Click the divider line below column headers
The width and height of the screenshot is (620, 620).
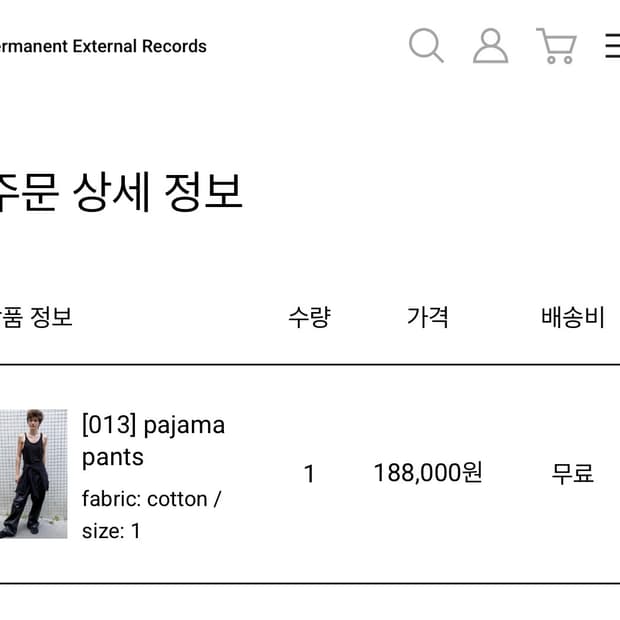point(310,365)
